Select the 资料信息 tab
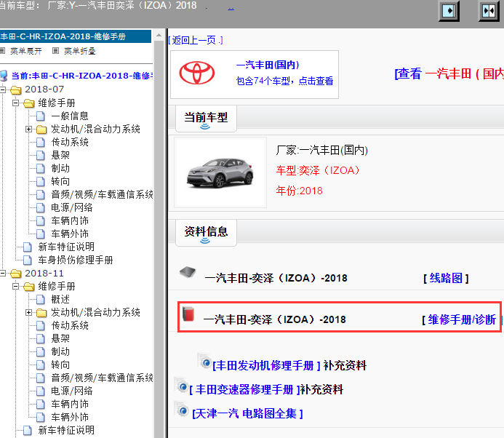The width and height of the screenshot is (504, 438). click(x=206, y=233)
